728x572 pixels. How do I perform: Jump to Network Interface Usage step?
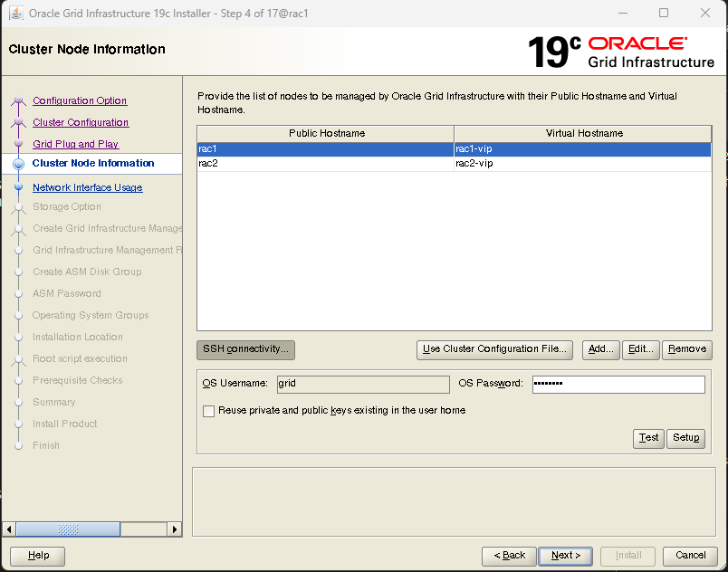88,187
